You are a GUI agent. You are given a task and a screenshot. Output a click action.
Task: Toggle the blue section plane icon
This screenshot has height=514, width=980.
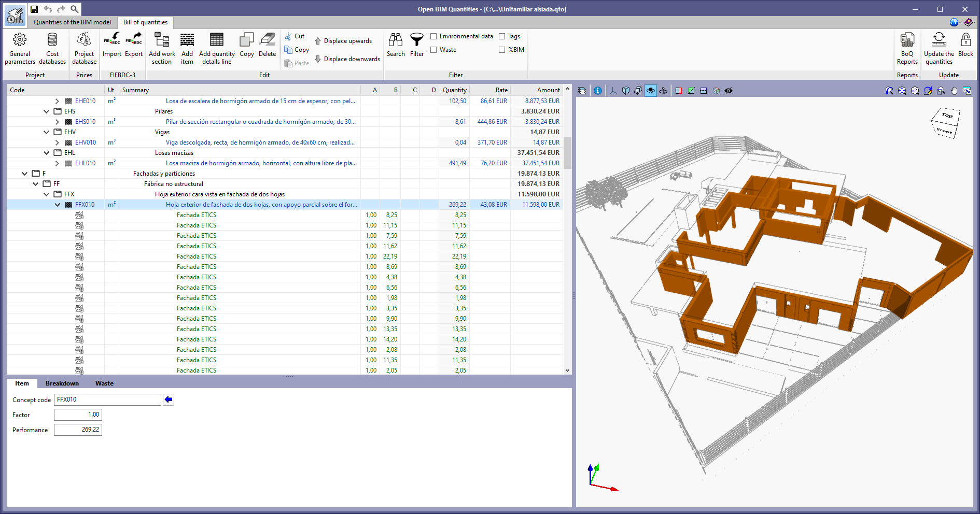coord(704,91)
